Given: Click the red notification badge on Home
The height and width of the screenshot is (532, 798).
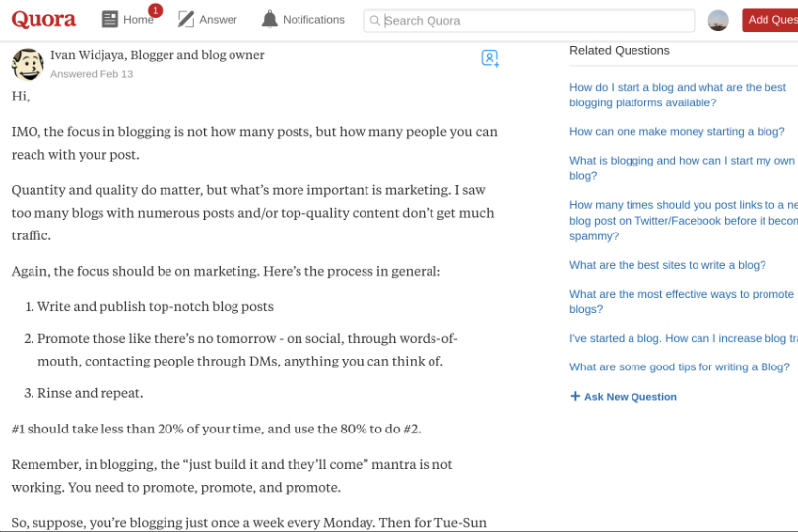Looking at the screenshot, I should click(x=156, y=10).
